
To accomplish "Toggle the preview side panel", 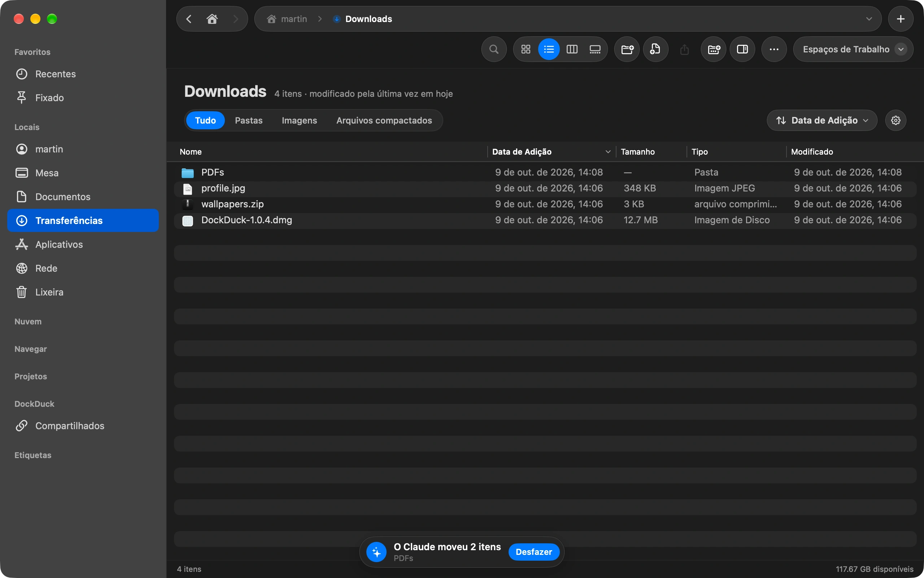I will pos(742,49).
